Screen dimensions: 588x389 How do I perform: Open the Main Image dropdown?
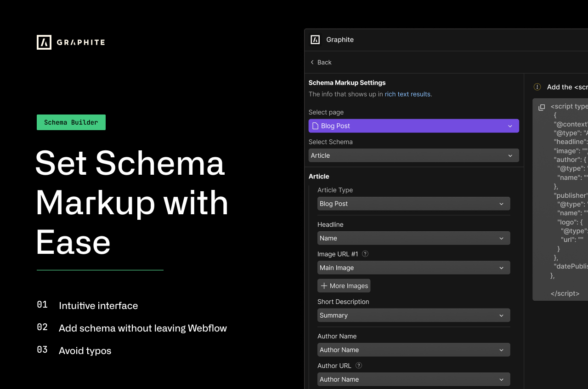pyautogui.click(x=413, y=267)
